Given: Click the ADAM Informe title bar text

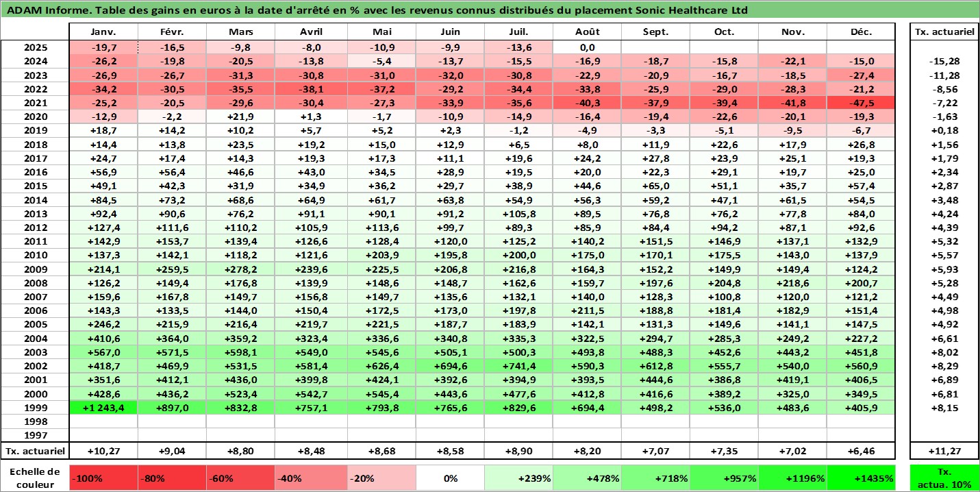Looking at the screenshot, I should (377, 10).
